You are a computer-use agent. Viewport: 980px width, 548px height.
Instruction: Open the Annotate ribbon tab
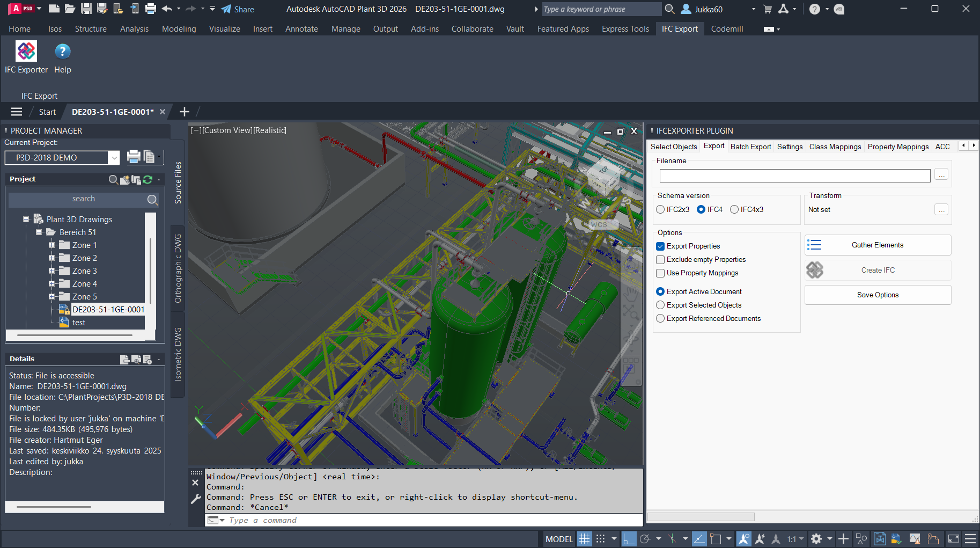coord(301,29)
